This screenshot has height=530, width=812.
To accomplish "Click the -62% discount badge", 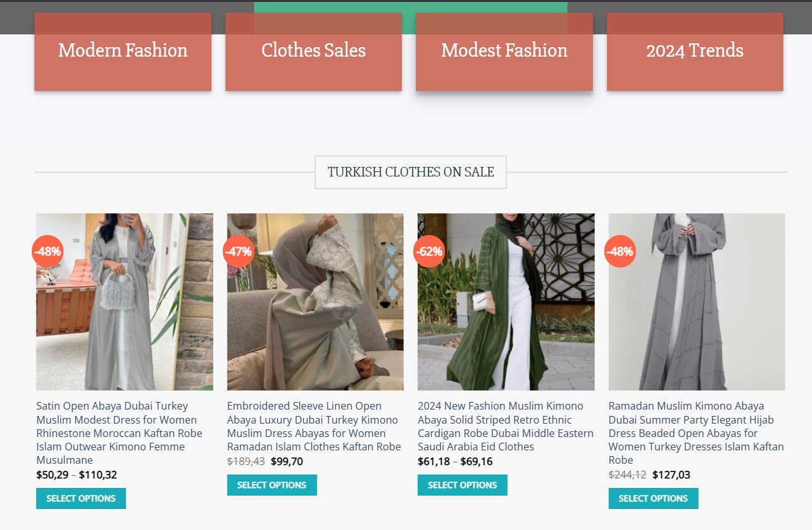I will click(429, 252).
